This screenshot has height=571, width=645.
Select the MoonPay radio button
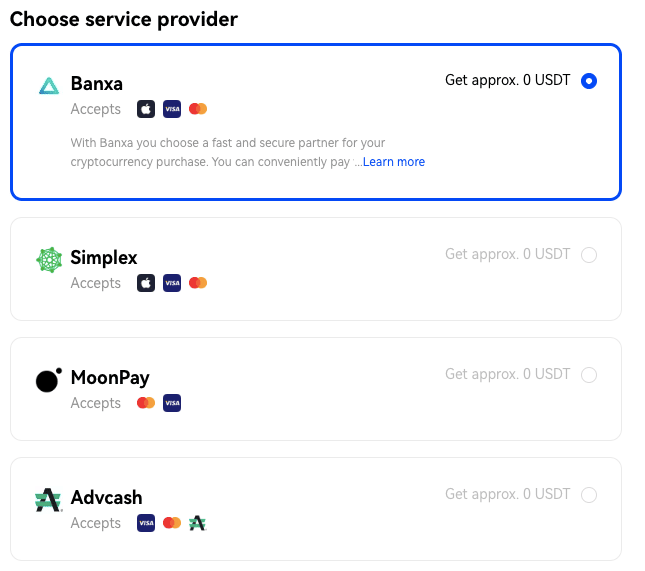pyautogui.click(x=589, y=374)
